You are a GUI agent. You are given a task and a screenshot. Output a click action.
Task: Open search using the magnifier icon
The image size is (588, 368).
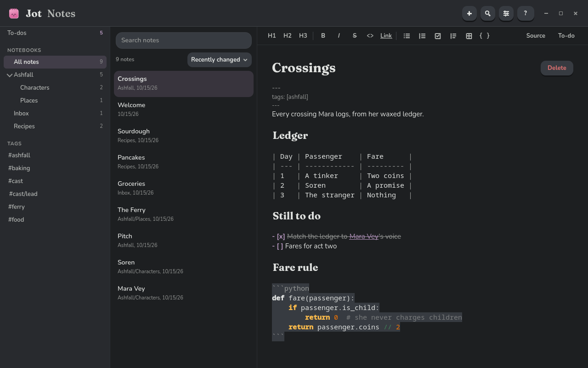point(487,13)
